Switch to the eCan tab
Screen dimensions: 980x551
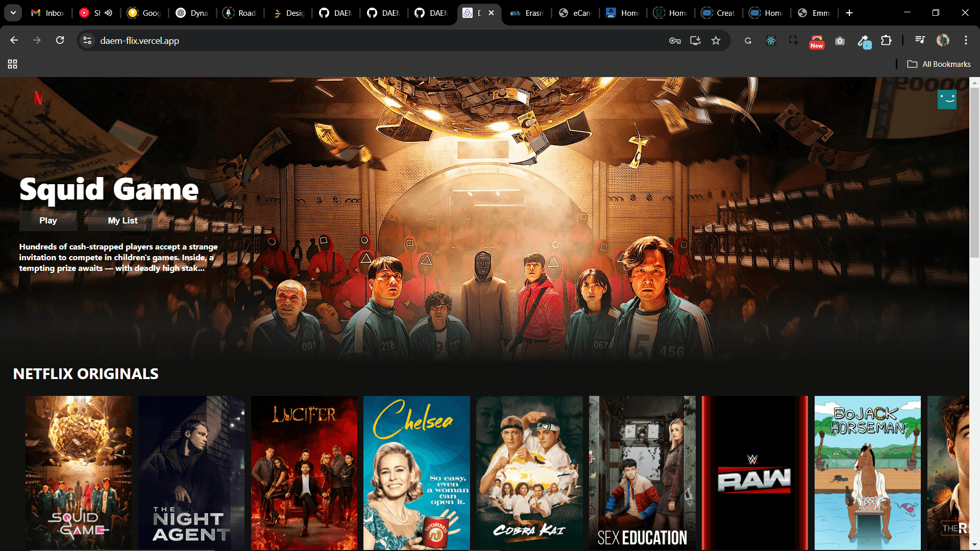click(x=575, y=13)
